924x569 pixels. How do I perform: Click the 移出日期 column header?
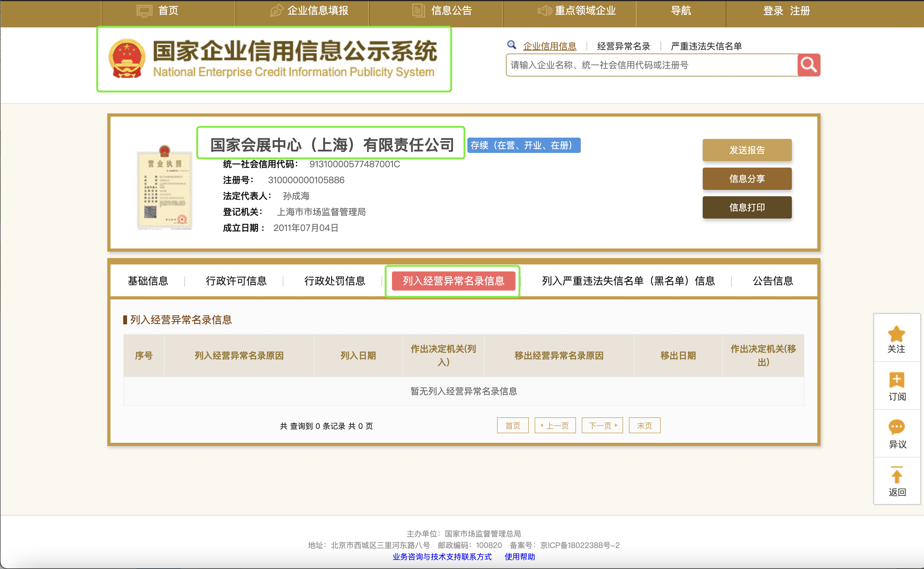pyautogui.click(x=678, y=356)
